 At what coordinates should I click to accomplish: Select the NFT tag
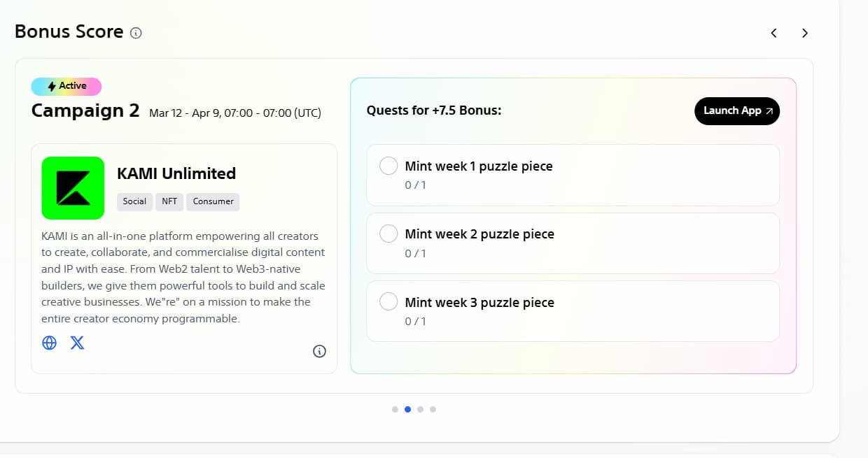click(169, 201)
